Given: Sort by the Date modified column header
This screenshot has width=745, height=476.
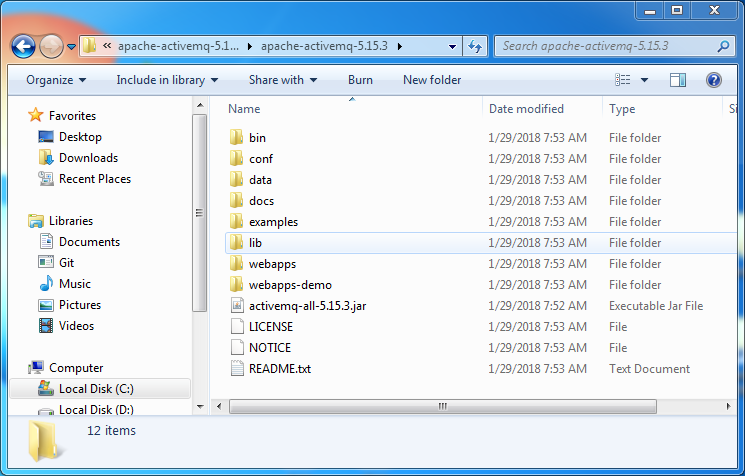Looking at the screenshot, I should coord(526,109).
